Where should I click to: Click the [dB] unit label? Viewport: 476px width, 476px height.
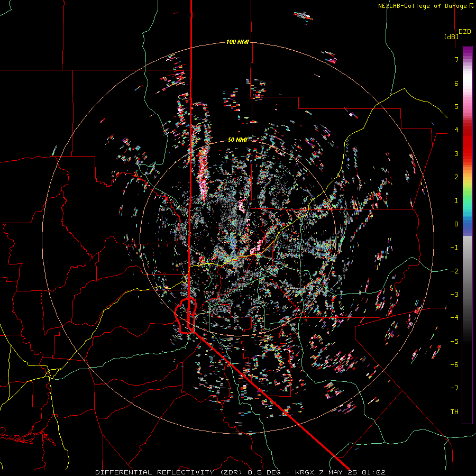451,36
